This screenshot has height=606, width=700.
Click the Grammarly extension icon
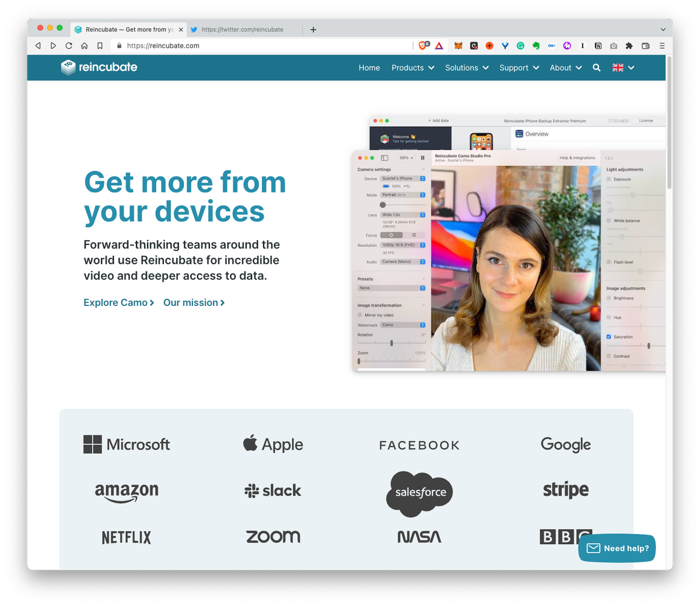pos(520,46)
